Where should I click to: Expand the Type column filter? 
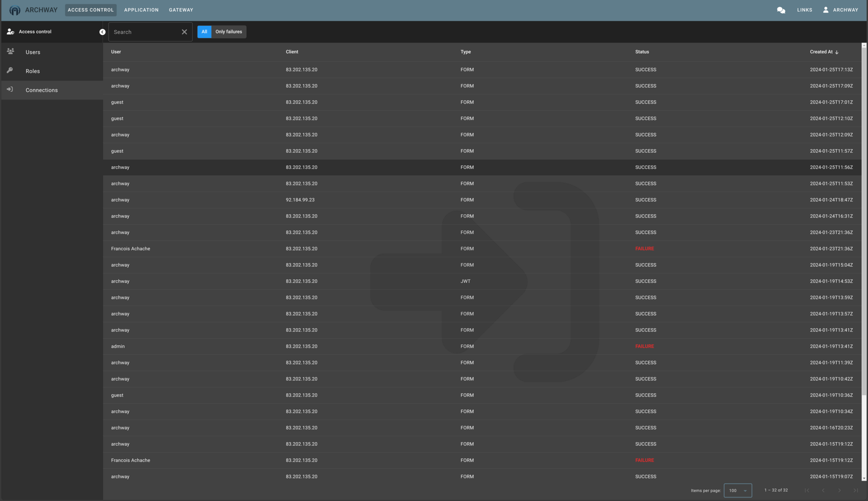point(466,52)
